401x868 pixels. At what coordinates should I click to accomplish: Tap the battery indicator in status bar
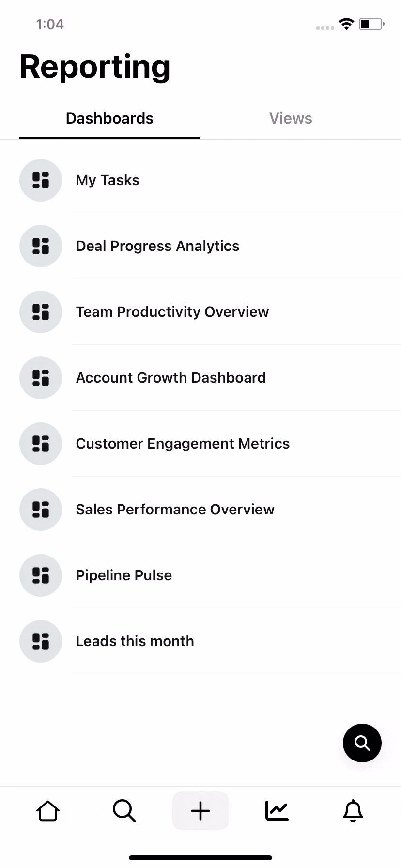(x=371, y=24)
